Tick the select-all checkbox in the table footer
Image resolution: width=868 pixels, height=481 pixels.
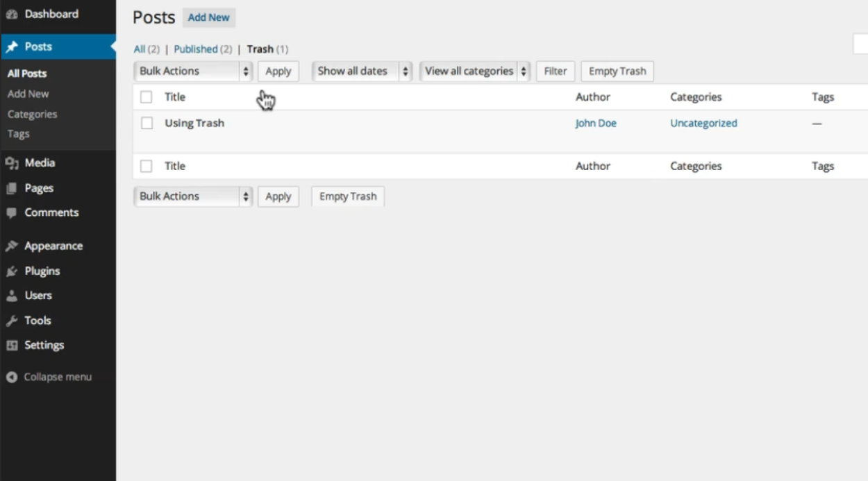[146, 167]
